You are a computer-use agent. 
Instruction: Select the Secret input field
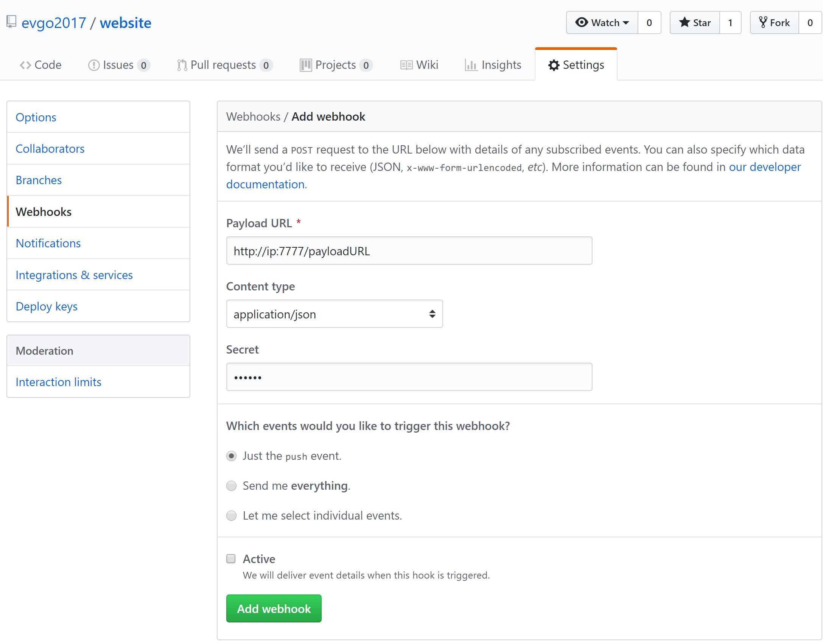[409, 376]
